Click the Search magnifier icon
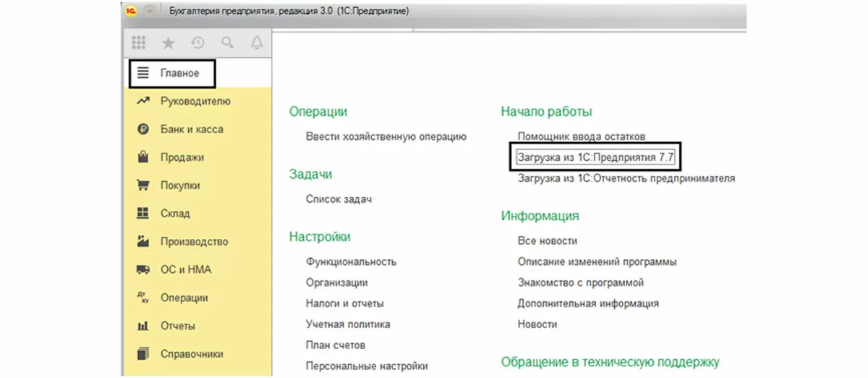The image size is (868, 378). [227, 43]
